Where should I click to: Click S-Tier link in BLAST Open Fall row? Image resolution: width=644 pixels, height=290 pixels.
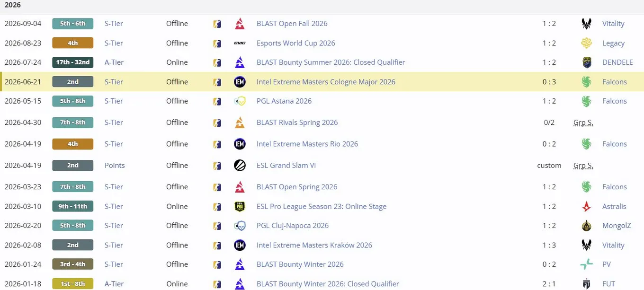(x=114, y=24)
